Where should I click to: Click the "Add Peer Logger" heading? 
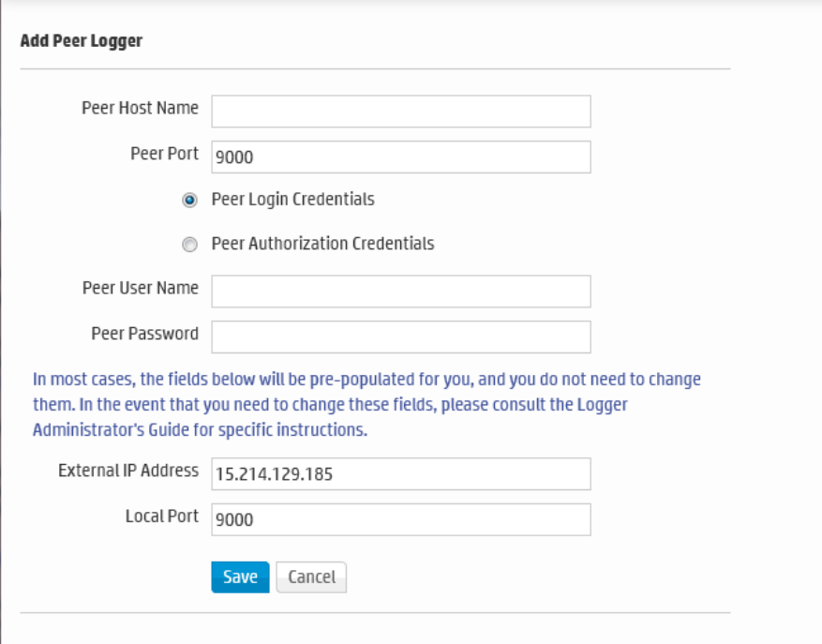click(x=81, y=41)
